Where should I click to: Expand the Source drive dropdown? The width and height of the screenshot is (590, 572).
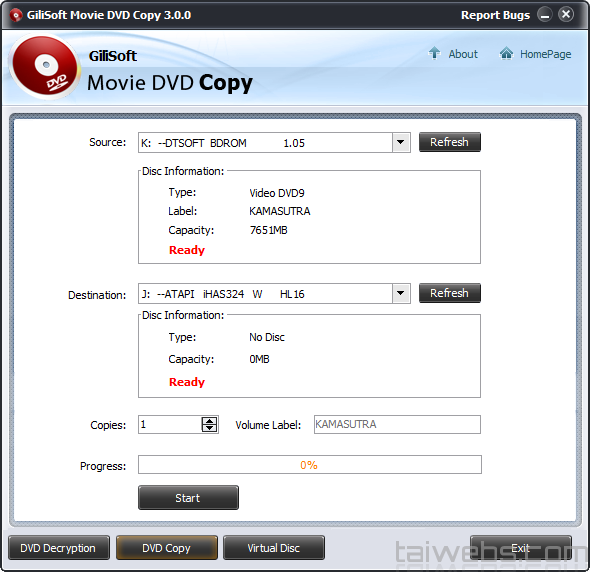(x=401, y=143)
